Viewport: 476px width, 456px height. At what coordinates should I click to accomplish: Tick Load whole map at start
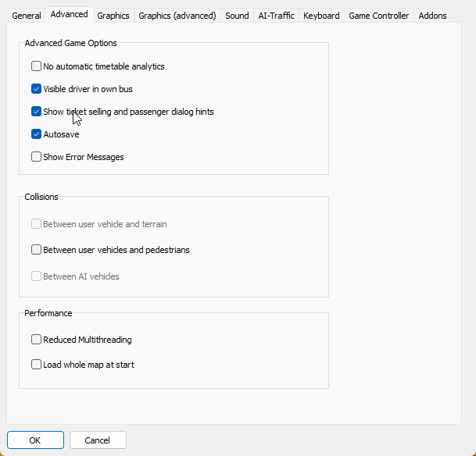[36, 365]
